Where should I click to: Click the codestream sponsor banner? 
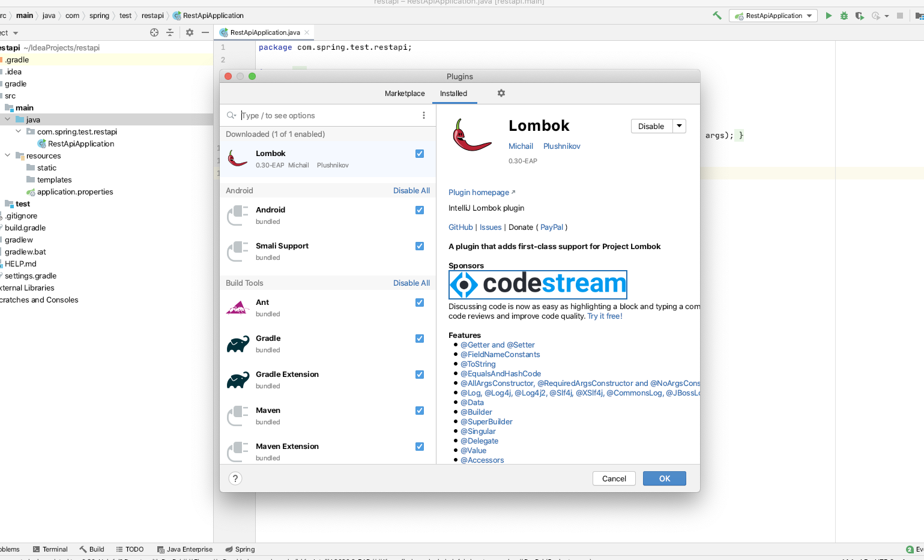coord(538,285)
